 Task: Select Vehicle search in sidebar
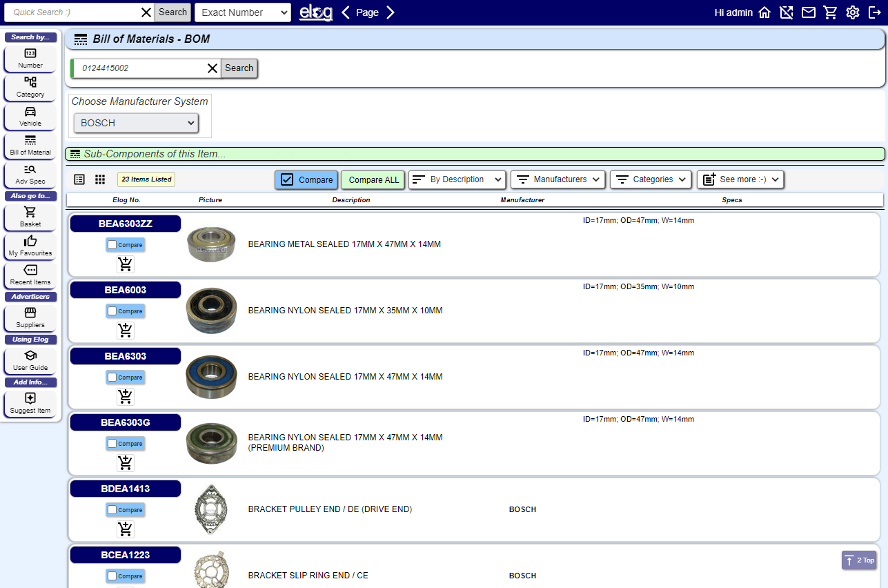[x=30, y=116]
